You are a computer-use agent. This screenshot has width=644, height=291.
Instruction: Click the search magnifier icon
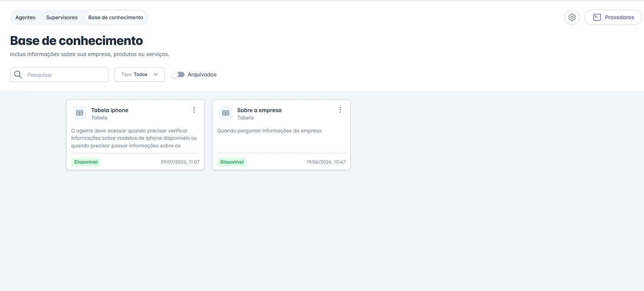coord(18,74)
